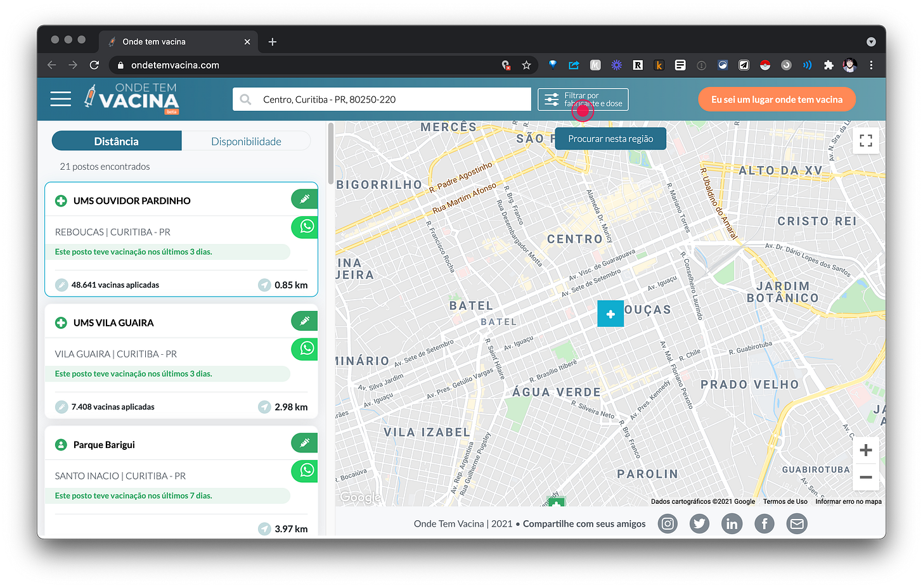This screenshot has width=923, height=588.
Task: Click the syringe icon for Parque Barigui
Action: [304, 443]
